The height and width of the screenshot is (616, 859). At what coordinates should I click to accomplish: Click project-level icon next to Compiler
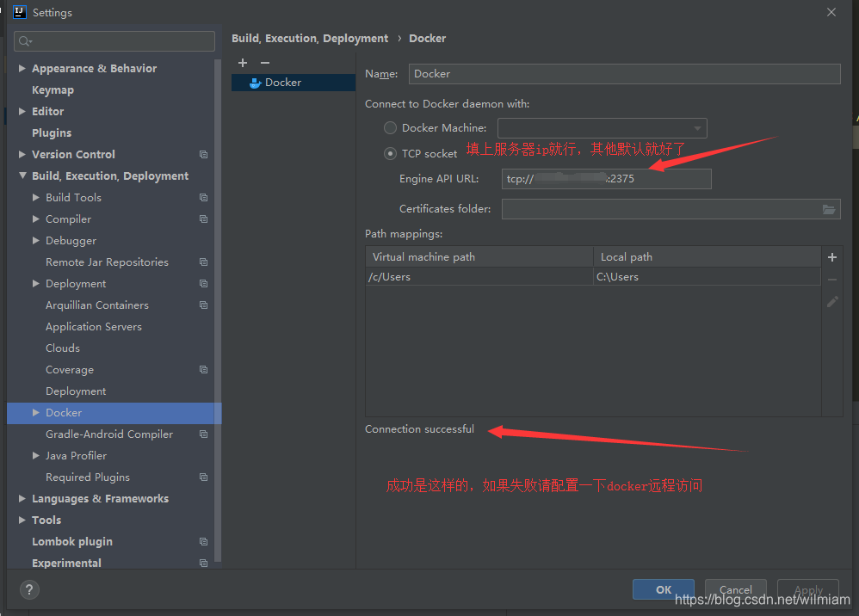click(204, 219)
